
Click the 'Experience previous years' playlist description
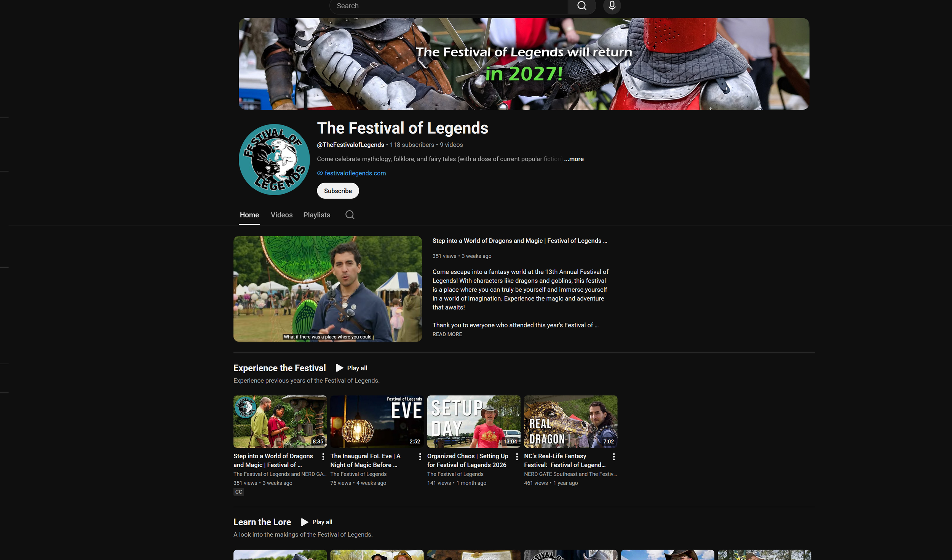306,381
